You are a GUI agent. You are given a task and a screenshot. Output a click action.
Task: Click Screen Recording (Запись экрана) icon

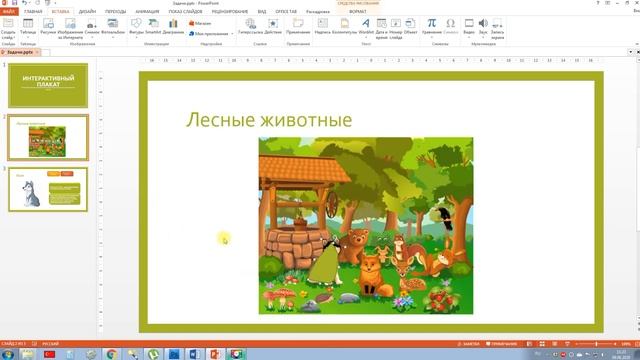click(x=497, y=23)
